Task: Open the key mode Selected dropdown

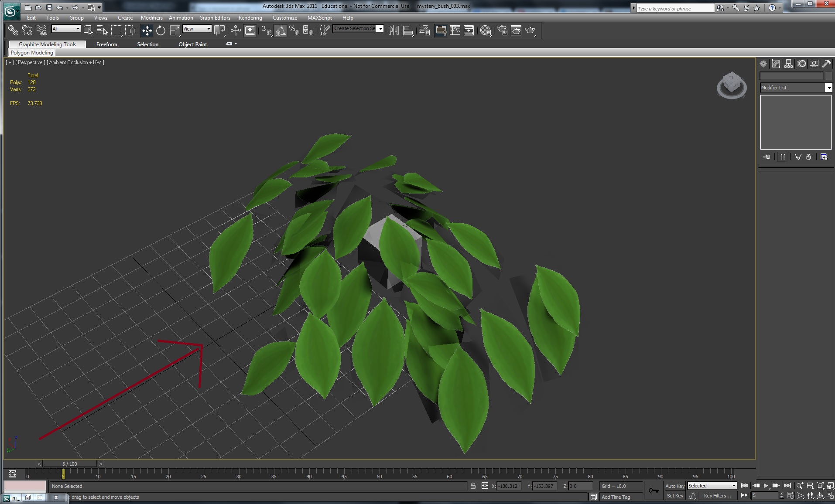Action: (712, 486)
